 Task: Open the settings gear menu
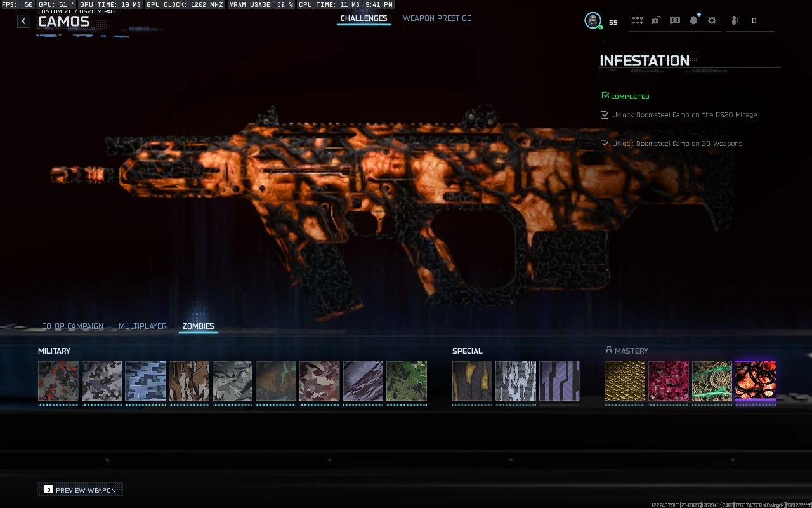[x=712, y=20]
